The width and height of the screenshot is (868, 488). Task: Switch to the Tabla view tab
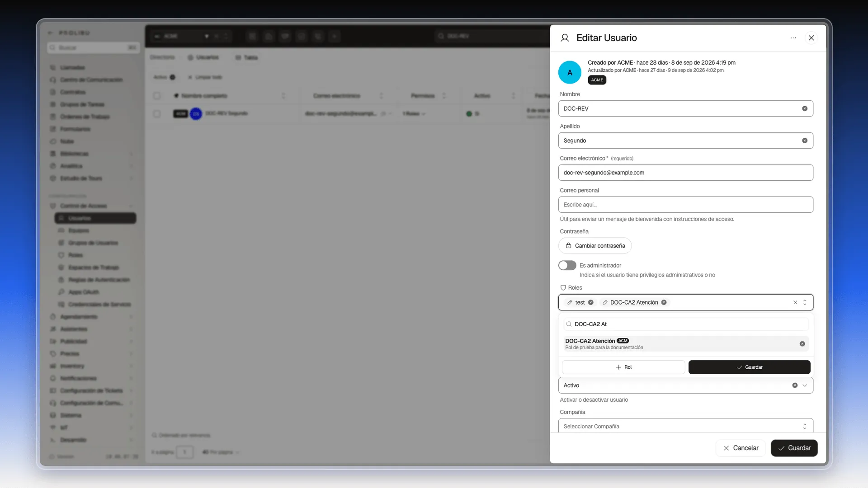click(x=247, y=57)
